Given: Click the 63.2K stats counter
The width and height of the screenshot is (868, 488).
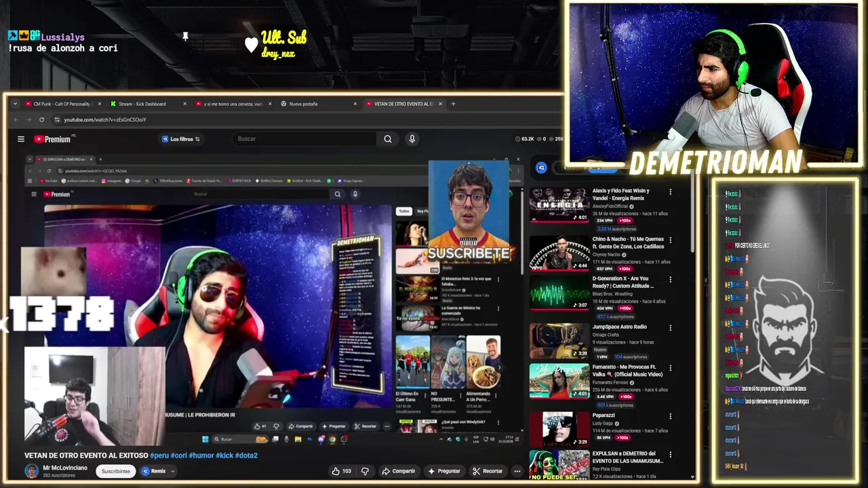Looking at the screenshot, I should point(526,139).
